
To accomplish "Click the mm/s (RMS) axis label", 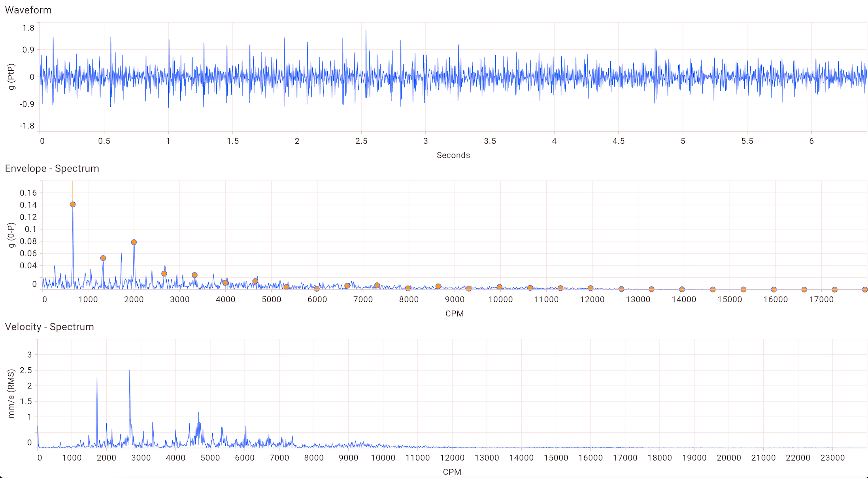I will coord(11,393).
